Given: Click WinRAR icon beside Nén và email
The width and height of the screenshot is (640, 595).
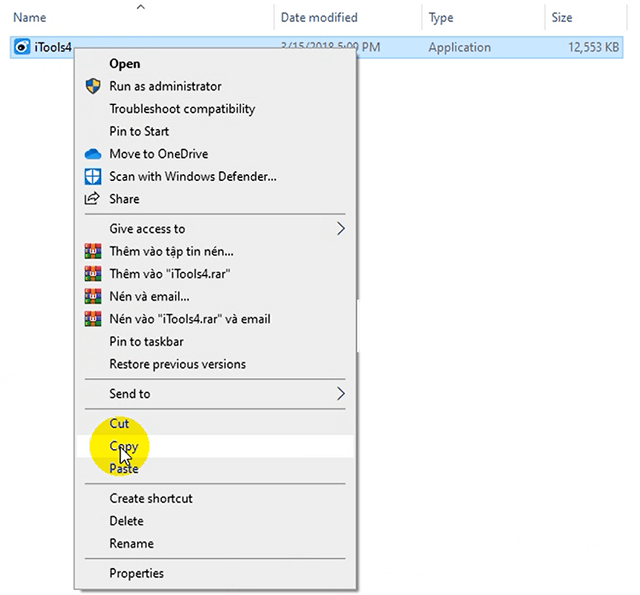Looking at the screenshot, I should (93, 296).
